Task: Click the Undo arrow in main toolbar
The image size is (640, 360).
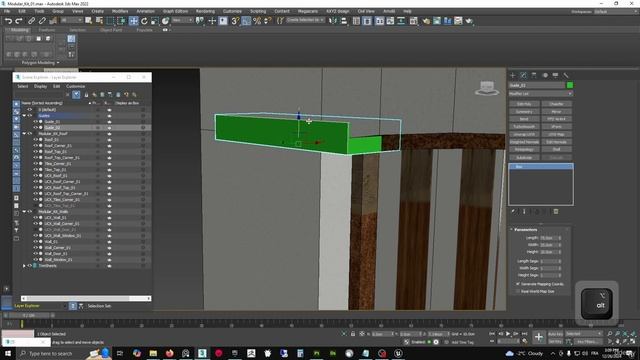Action: tap(8, 21)
